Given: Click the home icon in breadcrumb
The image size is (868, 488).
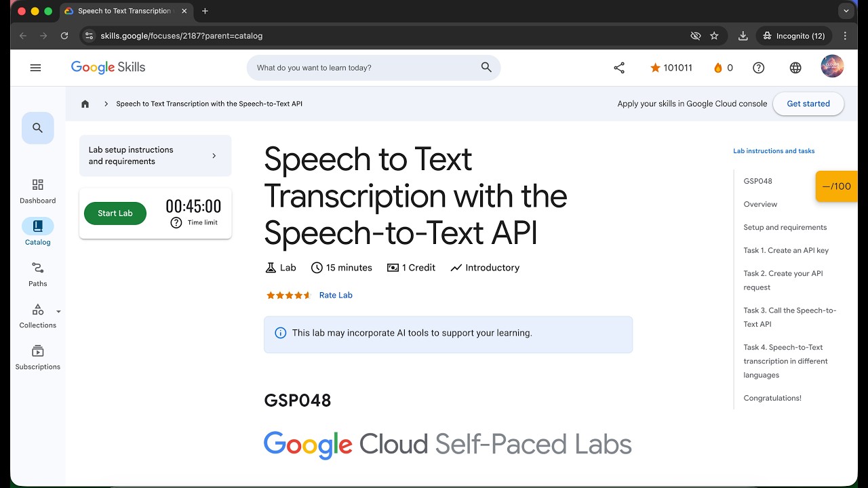Looking at the screenshot, I should coord(85,104).
